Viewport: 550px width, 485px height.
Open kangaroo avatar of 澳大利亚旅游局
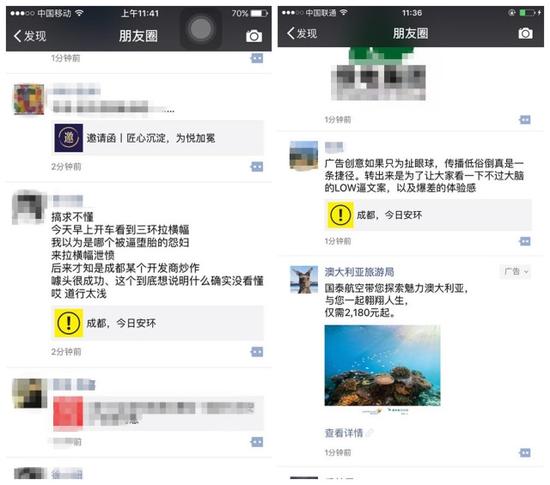304,279
